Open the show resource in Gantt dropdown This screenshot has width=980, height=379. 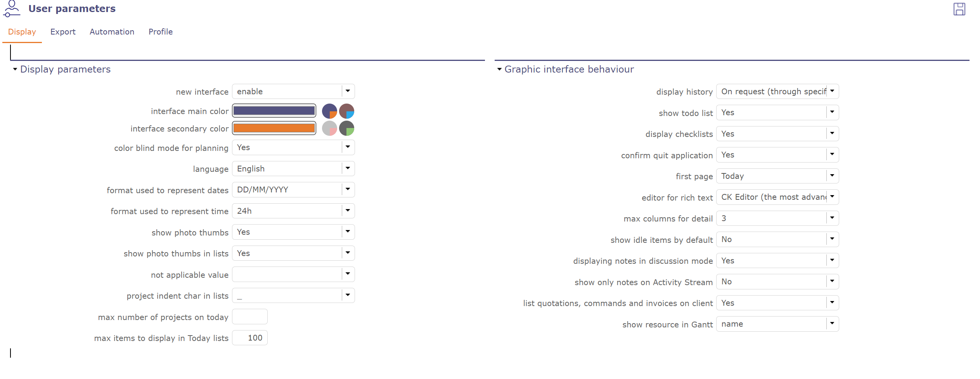point(832,324)
